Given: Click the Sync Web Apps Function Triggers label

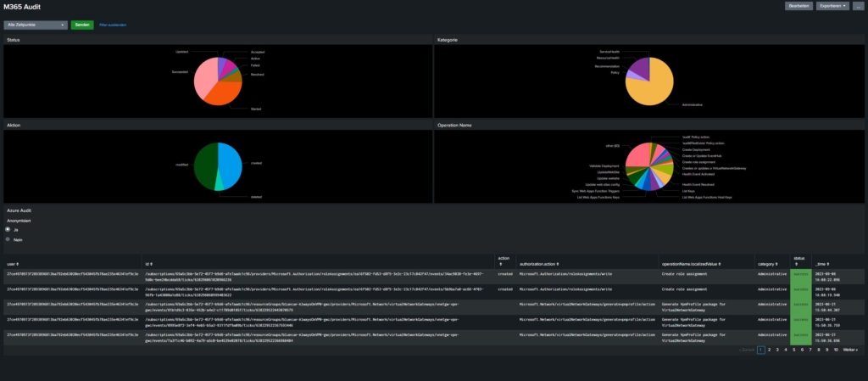Looking at the screenshot, I should tap(596, 191).
